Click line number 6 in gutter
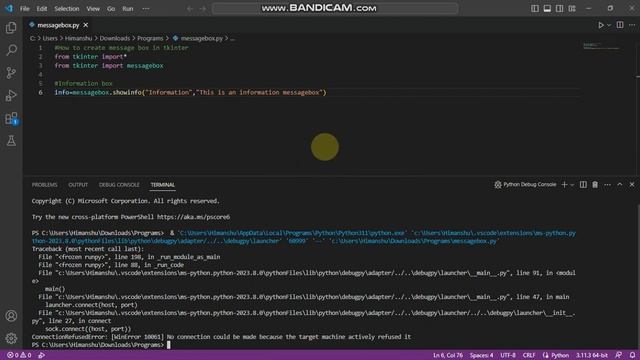This screenshot has width=640, height=360. coord(40,93)
